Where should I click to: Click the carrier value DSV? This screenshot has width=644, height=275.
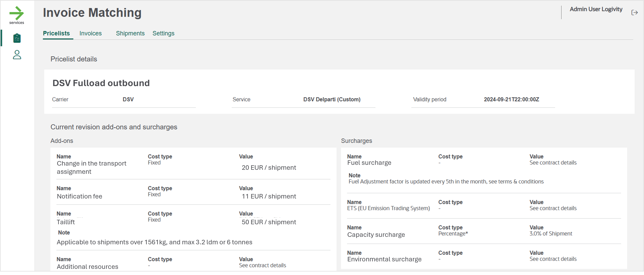128,99
